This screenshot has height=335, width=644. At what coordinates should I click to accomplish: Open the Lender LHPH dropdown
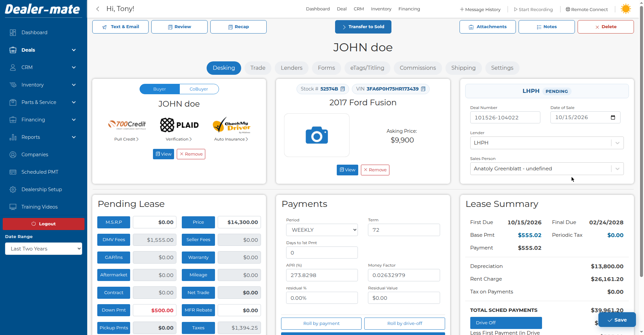[x=547, y=143]
